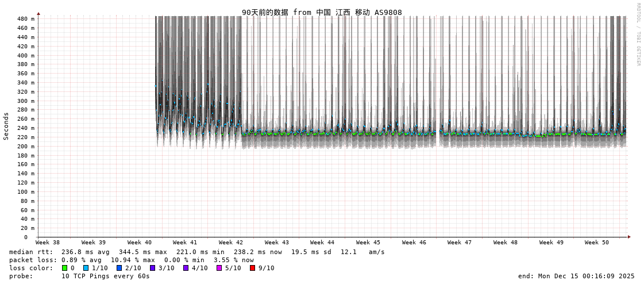The width and height of the screenshot is (644, 284).
Task: Click the RRDTOOL / TOBI OETIKER watermark
Action: pyautogui.click(x=638, y=34)
